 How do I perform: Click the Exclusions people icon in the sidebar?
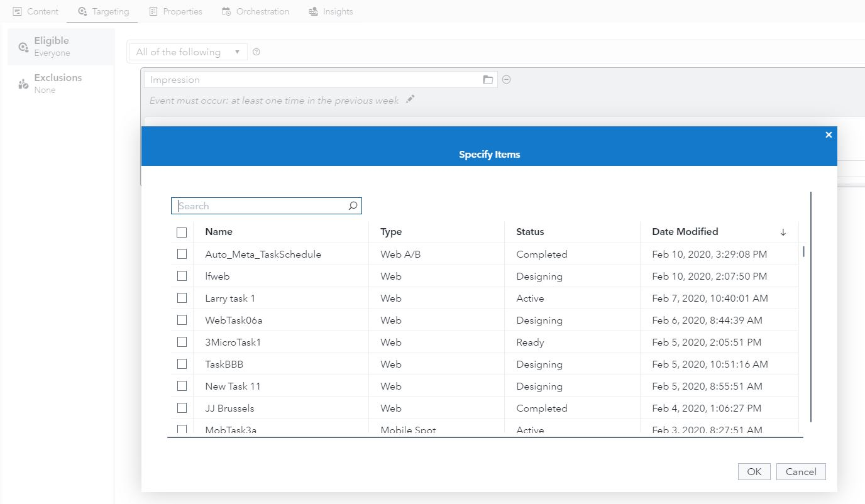pos(24,82)
